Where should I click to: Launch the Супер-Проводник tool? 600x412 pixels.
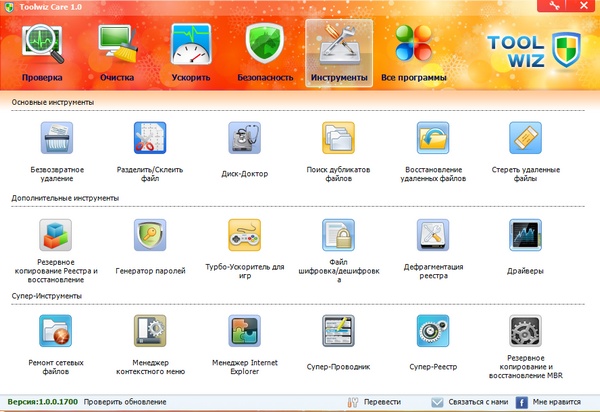coord(337,333)
